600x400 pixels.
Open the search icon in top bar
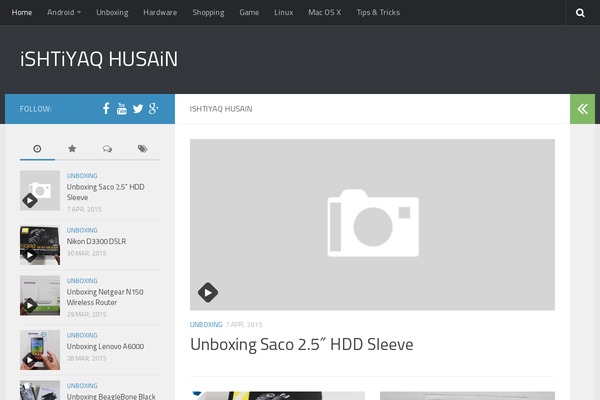click(x=580, y=13)
